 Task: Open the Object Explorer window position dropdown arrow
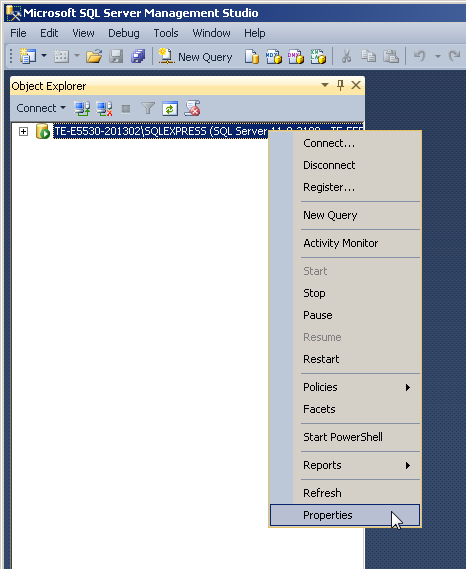pos(325,85)
